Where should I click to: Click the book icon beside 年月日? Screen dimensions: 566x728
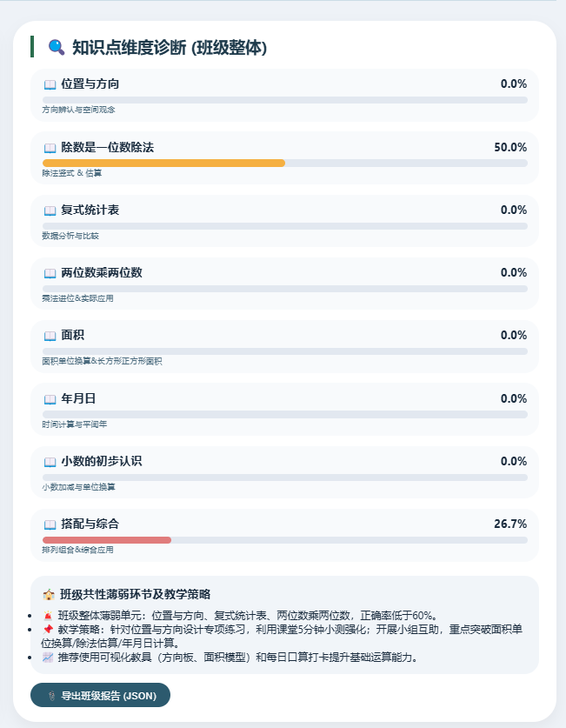pos(50,397)
